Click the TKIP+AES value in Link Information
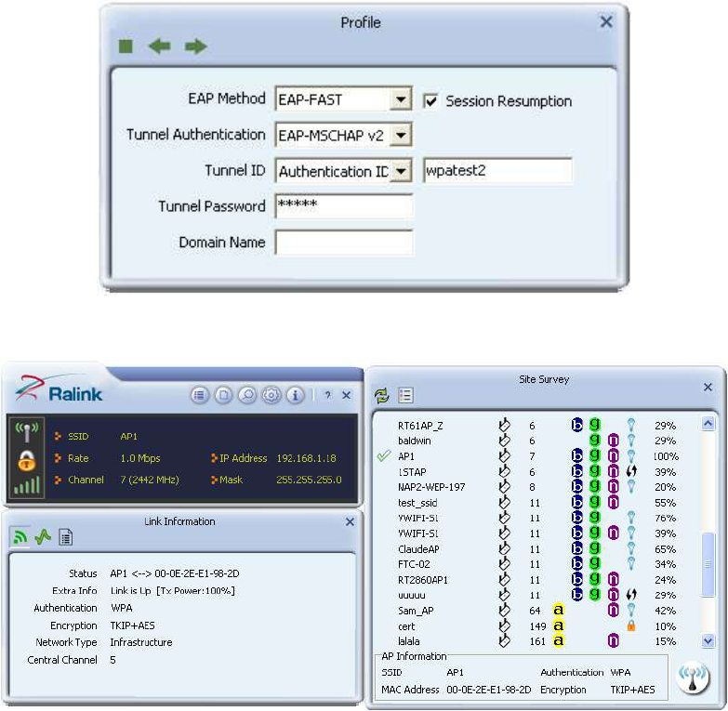Image resolution: width=728 pixels, height=711 pixels. (x=132, y=625)
